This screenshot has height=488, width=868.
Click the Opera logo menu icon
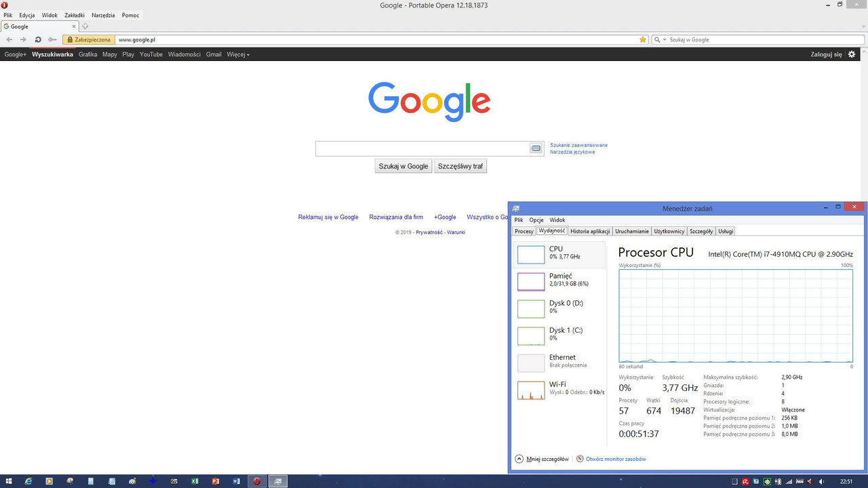pyautogui.click(x=4, y=5)
